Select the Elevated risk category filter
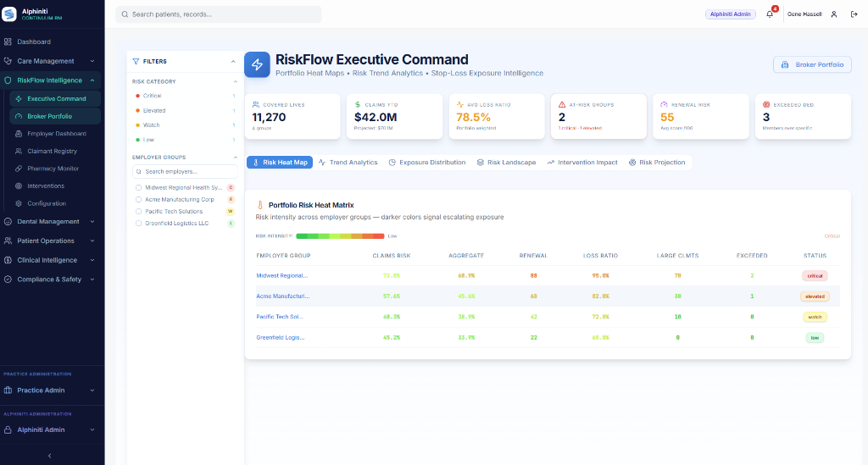 (x=185, y=111)
